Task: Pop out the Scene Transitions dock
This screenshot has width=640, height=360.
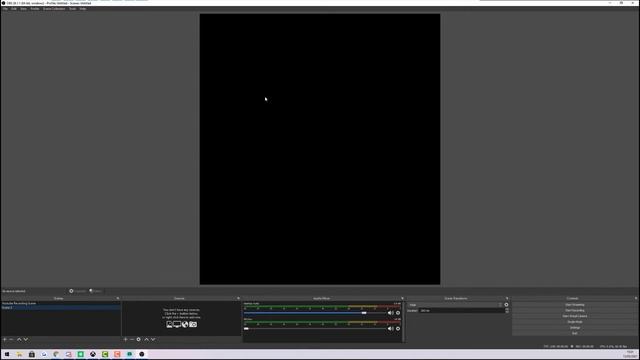Action: pyautogui.click(x=507, y=298)
